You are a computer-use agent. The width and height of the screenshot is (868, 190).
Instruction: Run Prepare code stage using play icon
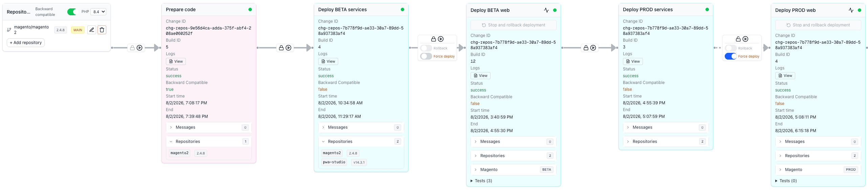coord(139,48)
